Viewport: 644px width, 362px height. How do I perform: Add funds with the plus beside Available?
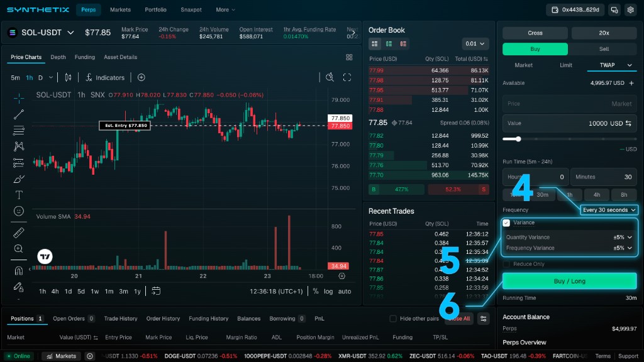coord(631,83)
